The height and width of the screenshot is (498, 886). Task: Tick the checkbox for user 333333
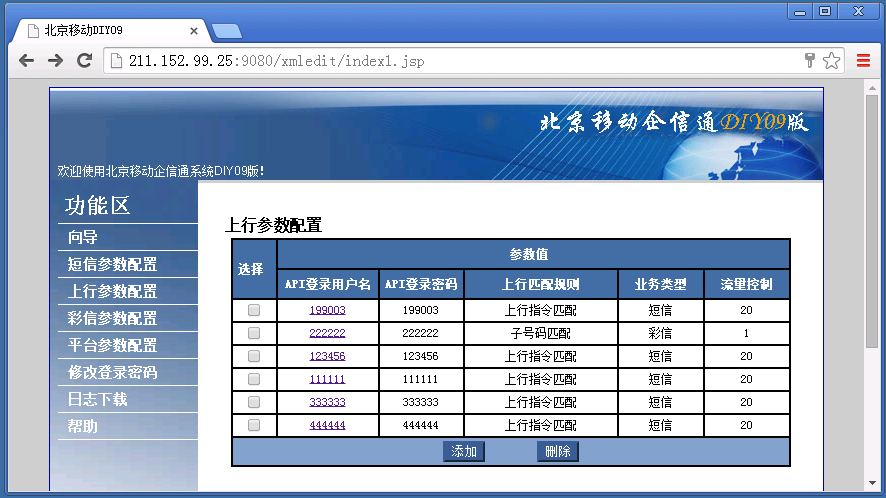tap(254, 402)
